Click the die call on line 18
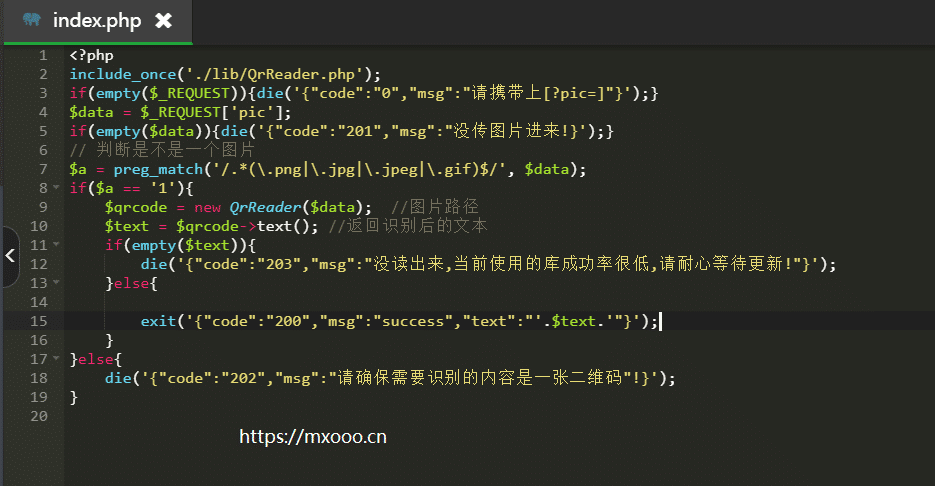The height and width of the screenshot is (486, 935). tap(117, 378)
